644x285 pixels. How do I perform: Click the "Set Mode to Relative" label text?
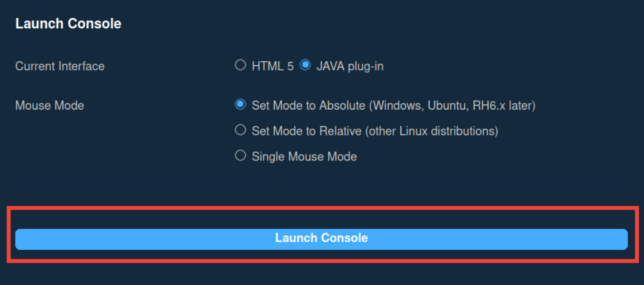click(306, 131)
